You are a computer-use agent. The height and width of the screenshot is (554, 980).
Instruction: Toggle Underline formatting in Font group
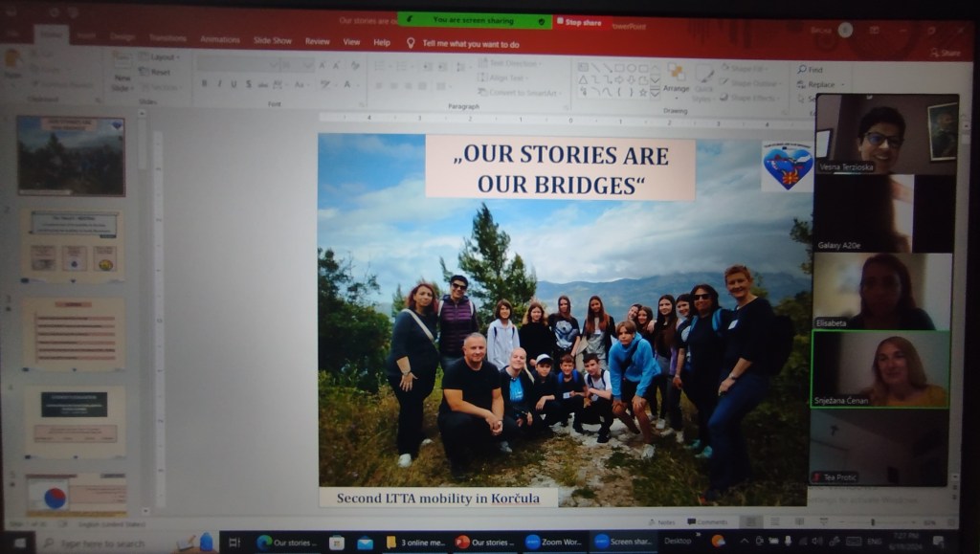[x=234, y=84]
